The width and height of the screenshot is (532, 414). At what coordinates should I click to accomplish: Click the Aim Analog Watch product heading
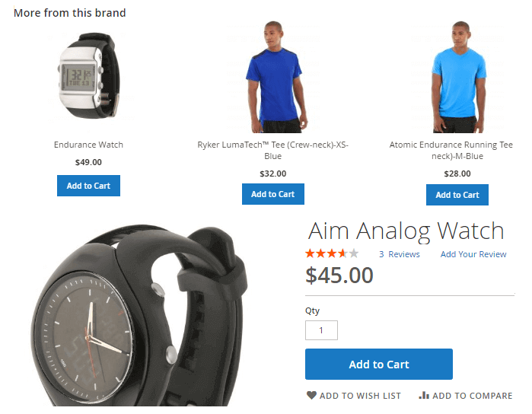(406, 231)
